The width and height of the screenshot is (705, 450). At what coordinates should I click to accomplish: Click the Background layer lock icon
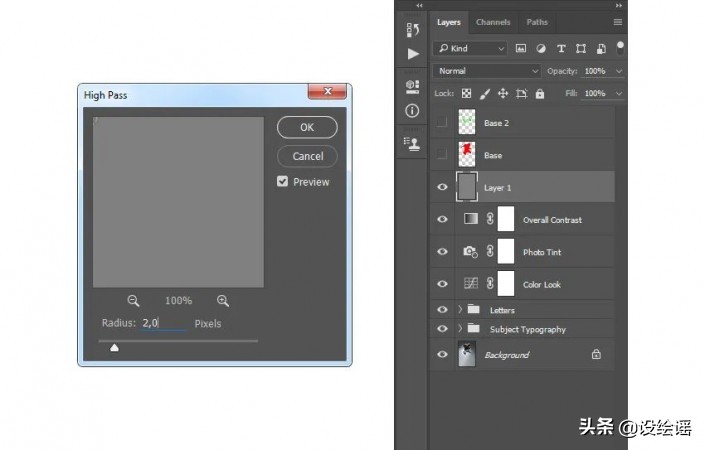coord(596,354)
